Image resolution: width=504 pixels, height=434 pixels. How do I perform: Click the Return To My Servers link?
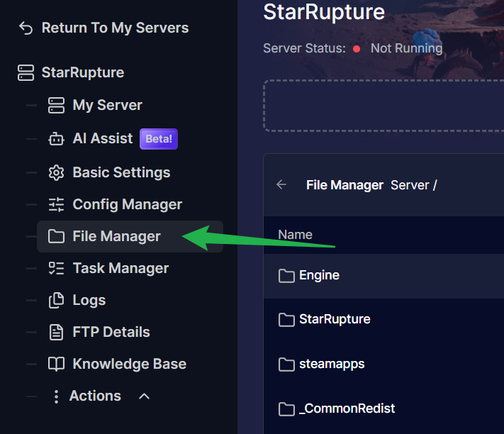point(115,28)
